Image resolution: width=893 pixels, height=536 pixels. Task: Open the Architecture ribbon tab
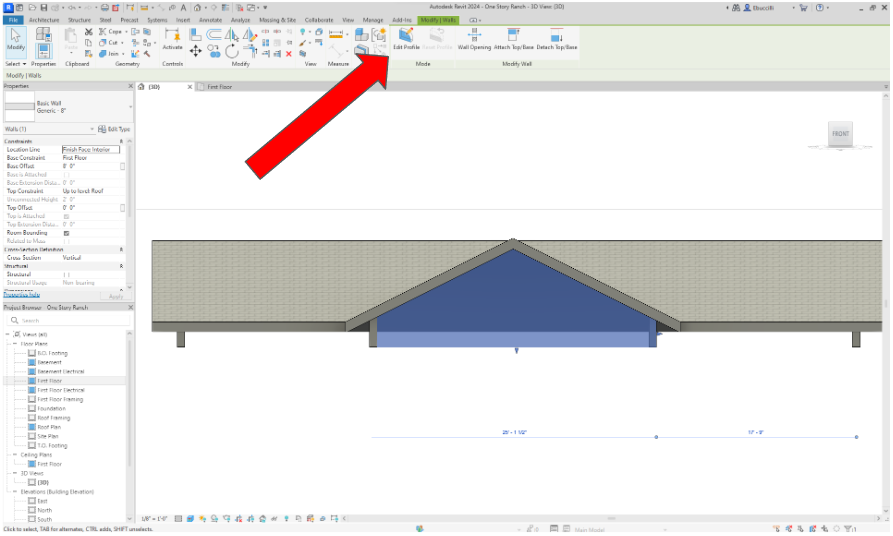[44, 20]
